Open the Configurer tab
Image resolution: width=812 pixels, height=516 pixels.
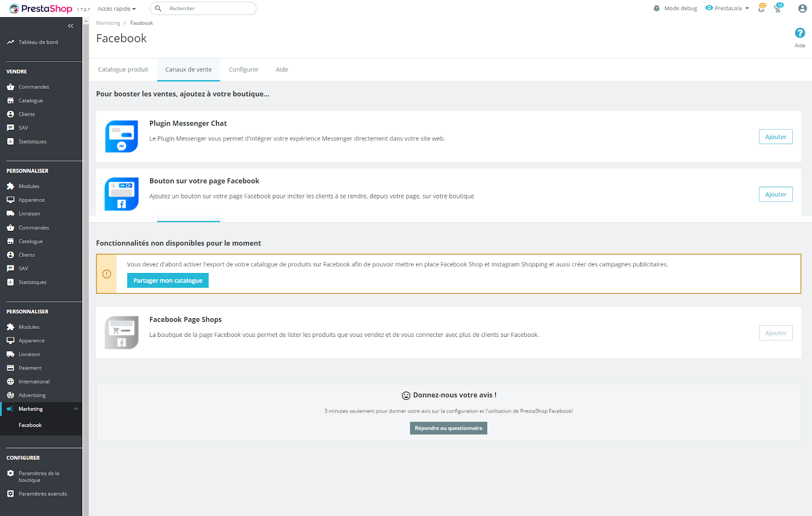[244, 70]
